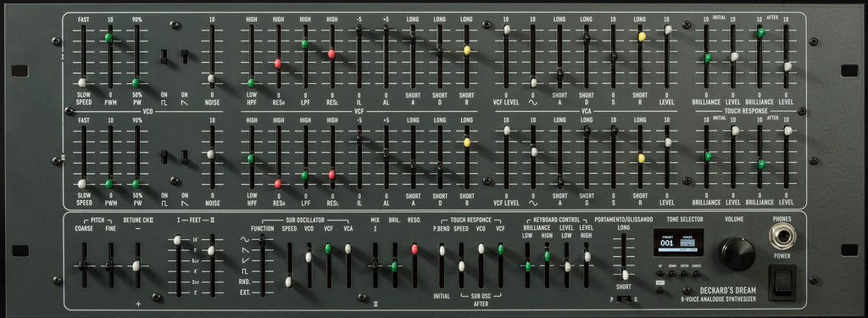This screenshot has height=318, width=868.
Task: Push the DOWN preset button
Action: (x=672, y=273)
